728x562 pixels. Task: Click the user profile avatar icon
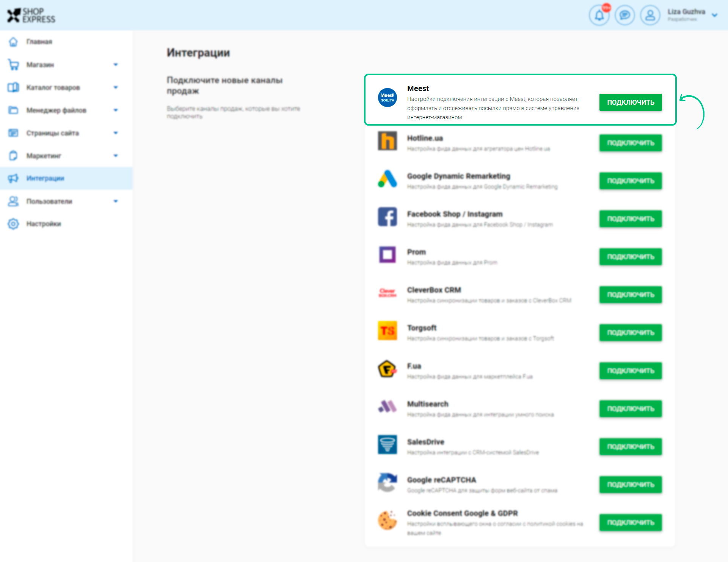(650, 15)
